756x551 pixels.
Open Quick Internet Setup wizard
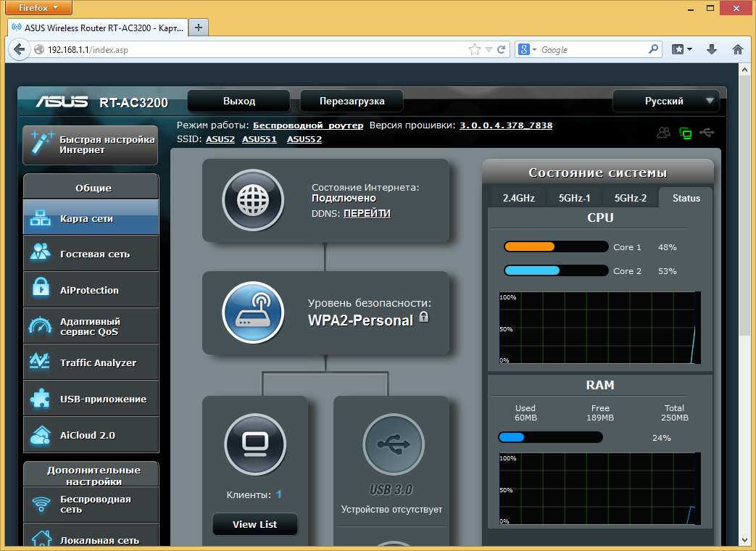[90, 144]
